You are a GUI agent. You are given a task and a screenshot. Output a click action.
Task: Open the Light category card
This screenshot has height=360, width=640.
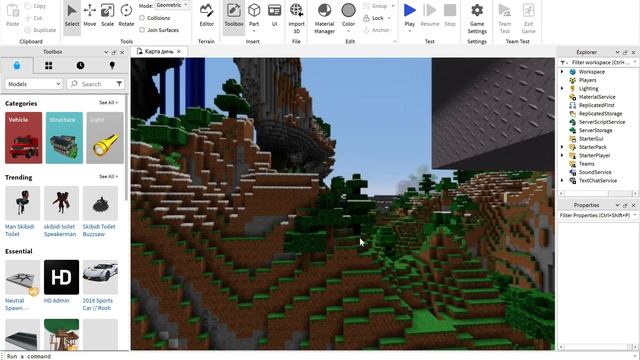tap(105, 138)
